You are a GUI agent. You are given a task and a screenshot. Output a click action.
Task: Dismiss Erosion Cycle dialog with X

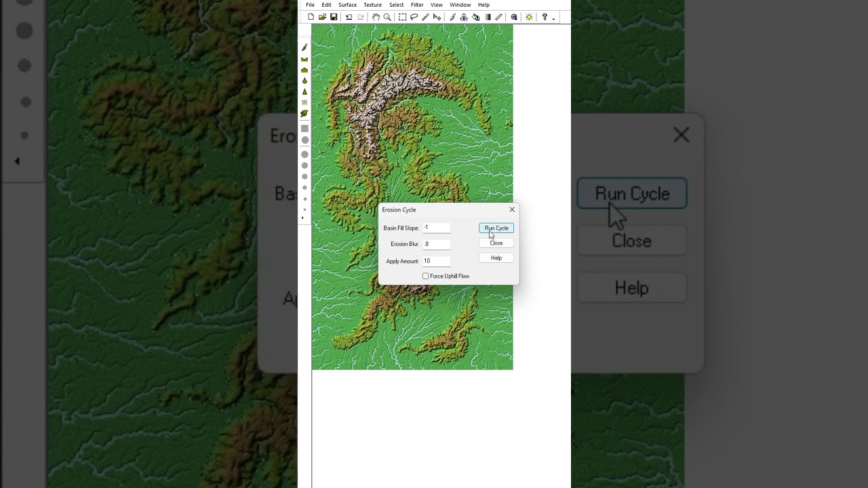click(512, 209)
